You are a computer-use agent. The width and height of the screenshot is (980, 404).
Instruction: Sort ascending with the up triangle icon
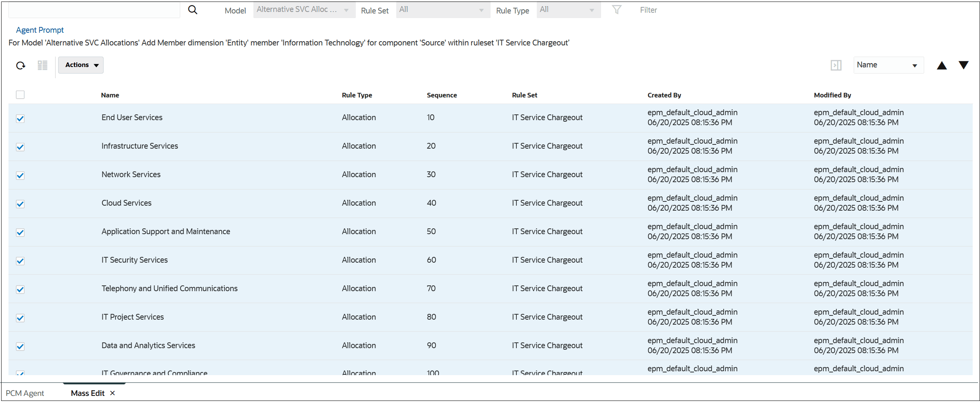[x=941, y=65]
